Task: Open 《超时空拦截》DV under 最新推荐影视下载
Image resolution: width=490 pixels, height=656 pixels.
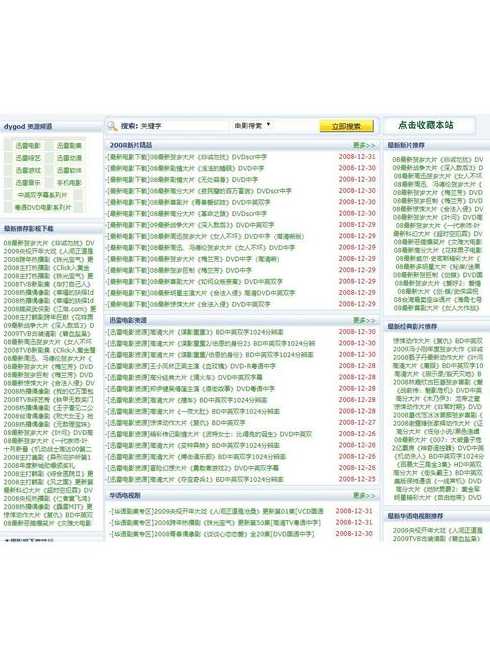Action: (x=48, y=490)
